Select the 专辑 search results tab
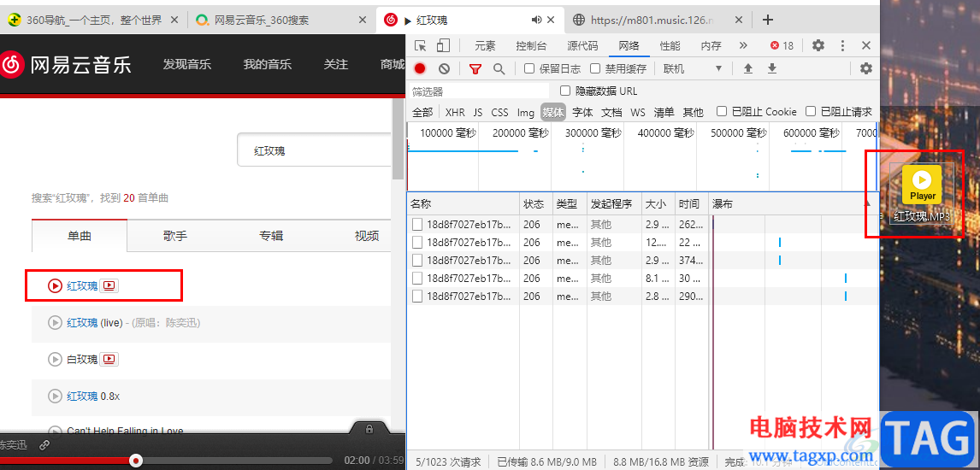This screenshot has height=470, width=980. pos(270,236)
